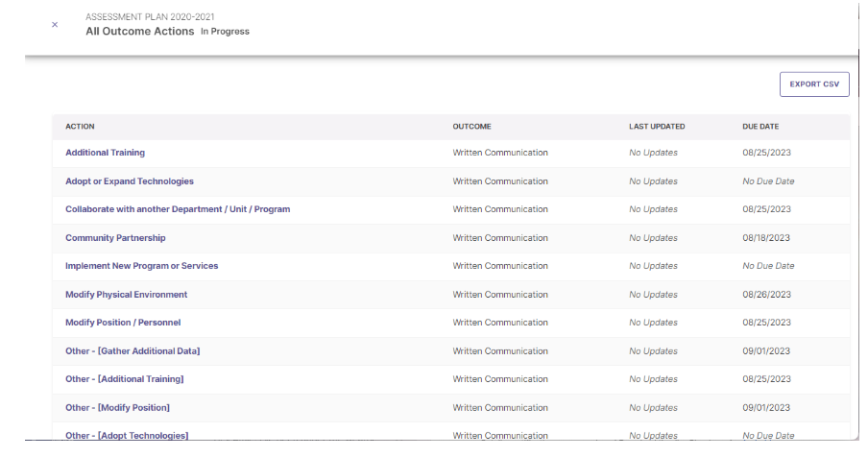Click Written Communication outcome in Community Partnership row

pyautogui.click(x=499, y=238)
